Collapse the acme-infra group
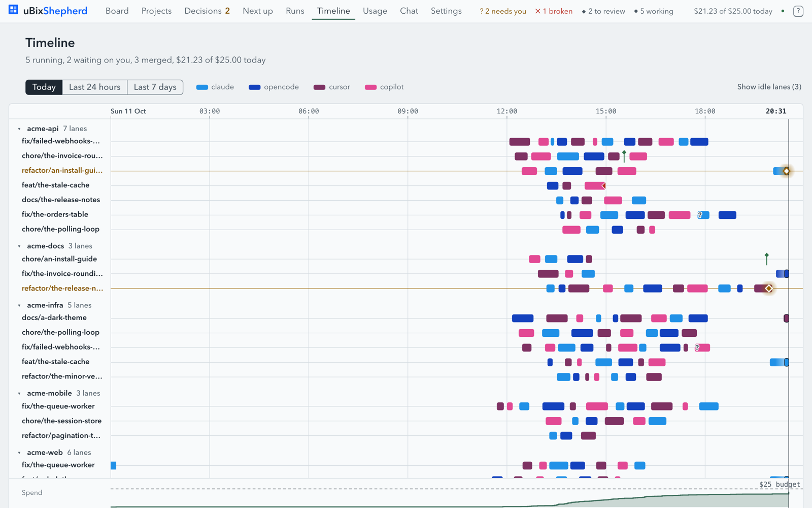 click(x=19, y=306)
